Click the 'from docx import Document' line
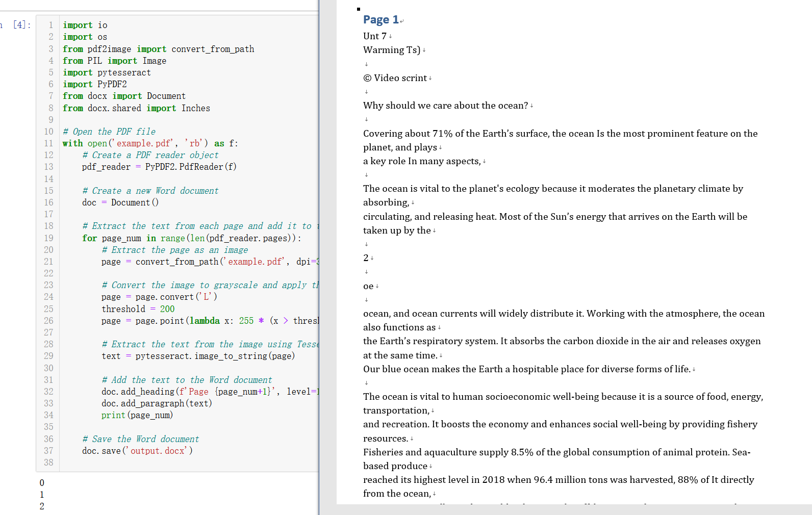 coord(124,96)
